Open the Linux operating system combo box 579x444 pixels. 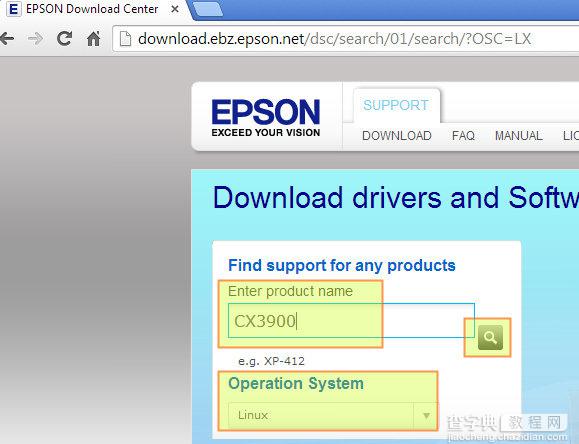[332, 415]
